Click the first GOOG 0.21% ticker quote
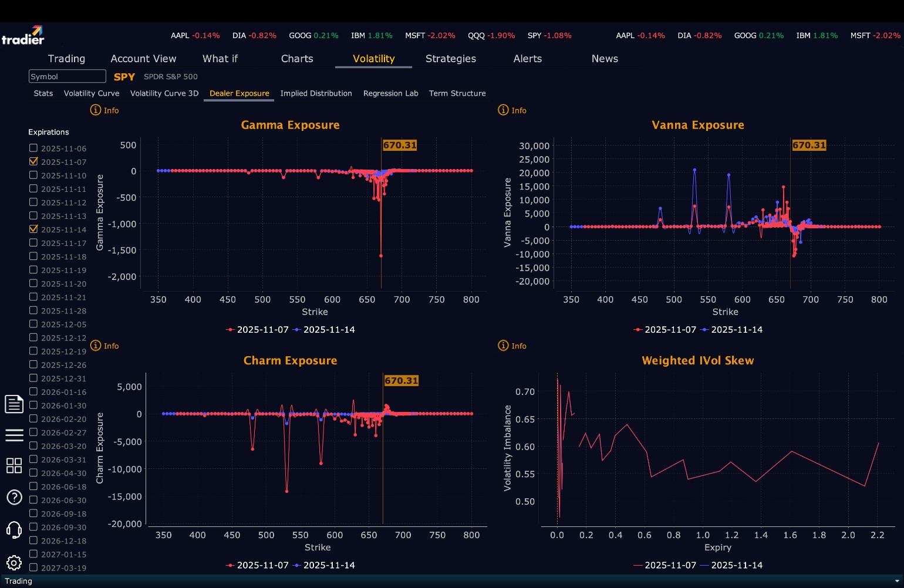The image size is (904, 588). tap(313, 35)
